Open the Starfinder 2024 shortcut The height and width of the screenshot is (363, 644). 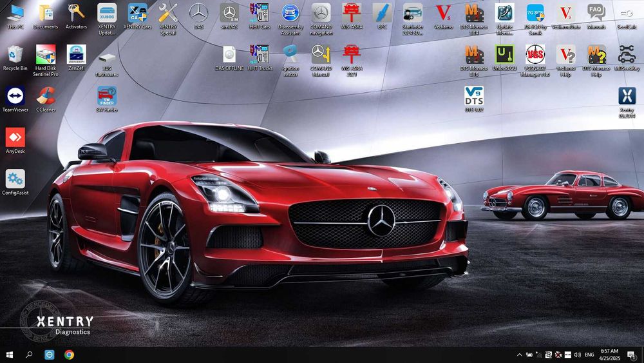413,19
